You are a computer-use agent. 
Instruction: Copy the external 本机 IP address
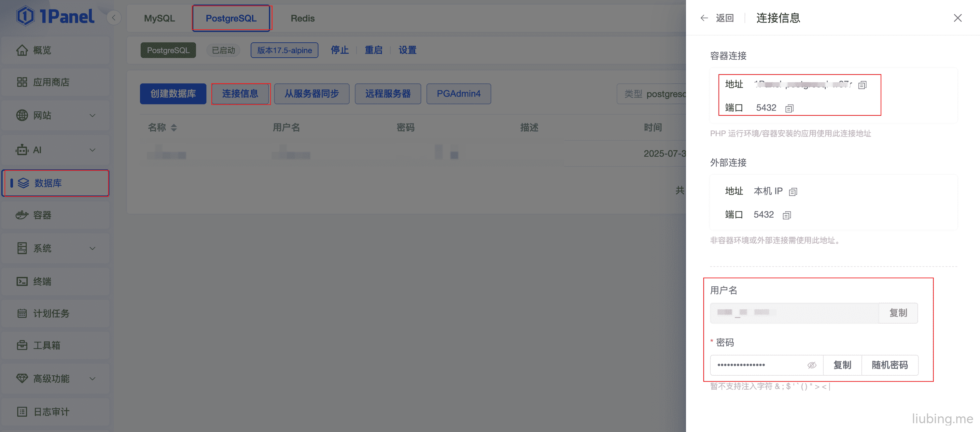coord(792,192)
